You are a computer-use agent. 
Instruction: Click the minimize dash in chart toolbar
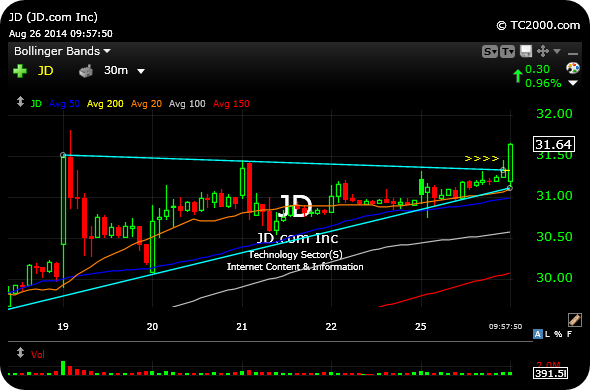573,53
